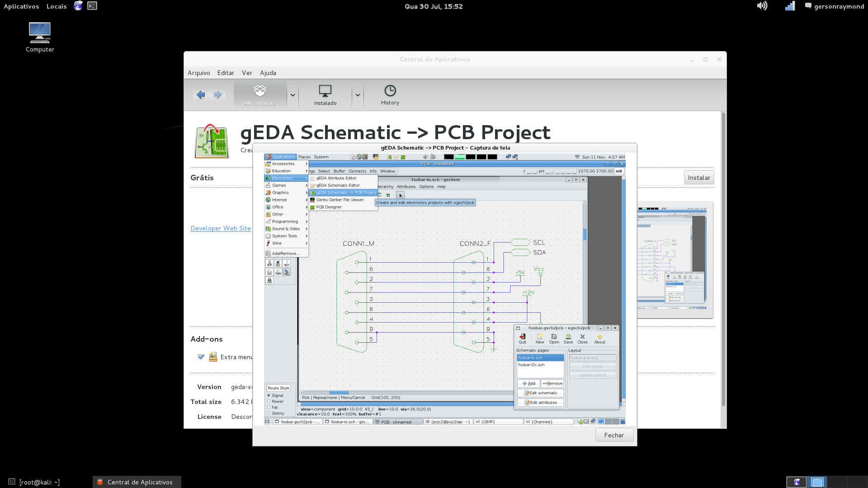Close the screenshot dialog with Fechar
The height and width of the screenshot is (488, 868).
pos(614,435)
